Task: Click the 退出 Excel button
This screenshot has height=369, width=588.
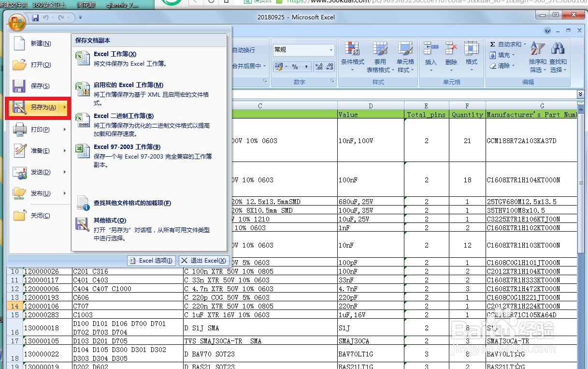Action: click(x=203, y=260)
